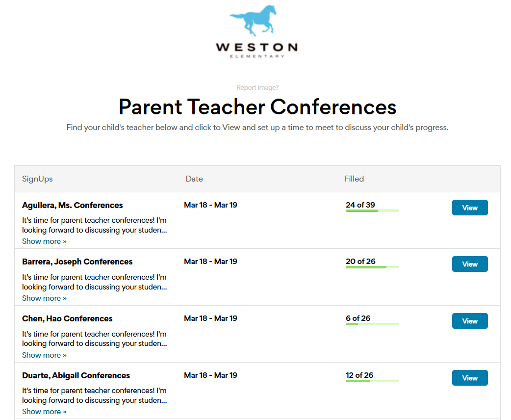Click the Date column header
Image resolution: width=511 pixels, height=420 pixels.
[194, 179]
